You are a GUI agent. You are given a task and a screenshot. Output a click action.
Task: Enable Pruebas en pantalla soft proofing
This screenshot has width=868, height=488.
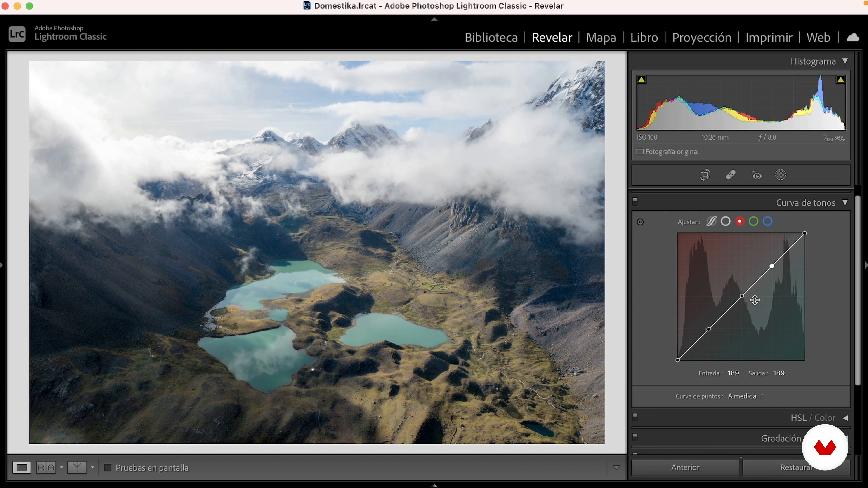coord(108,468)
